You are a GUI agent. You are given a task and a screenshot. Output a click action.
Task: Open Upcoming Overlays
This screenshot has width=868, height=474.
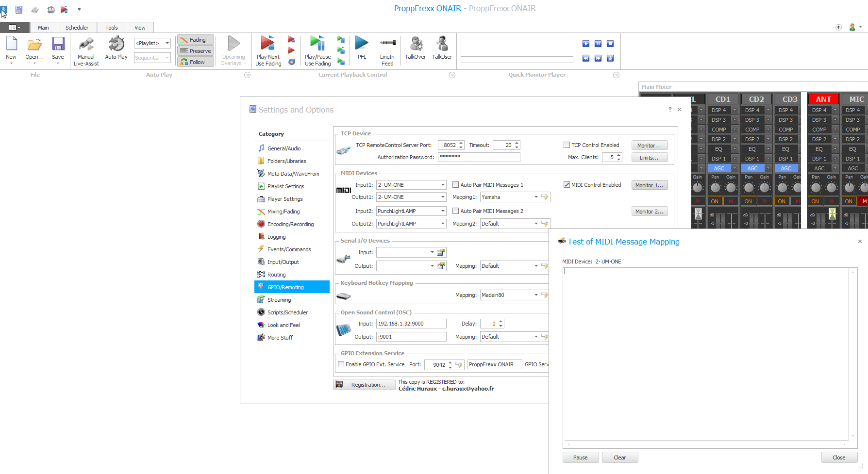234,50
